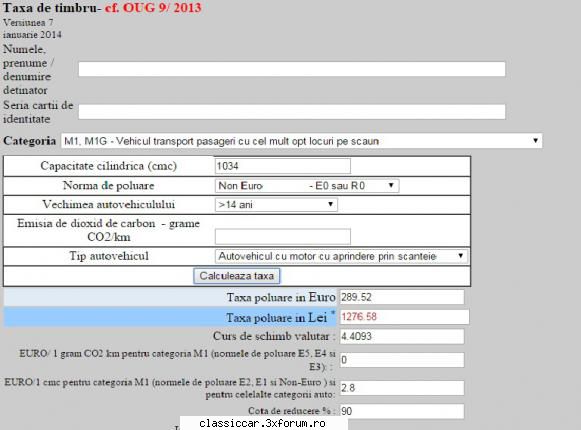Click the CO2 emission grame input field

283,236
